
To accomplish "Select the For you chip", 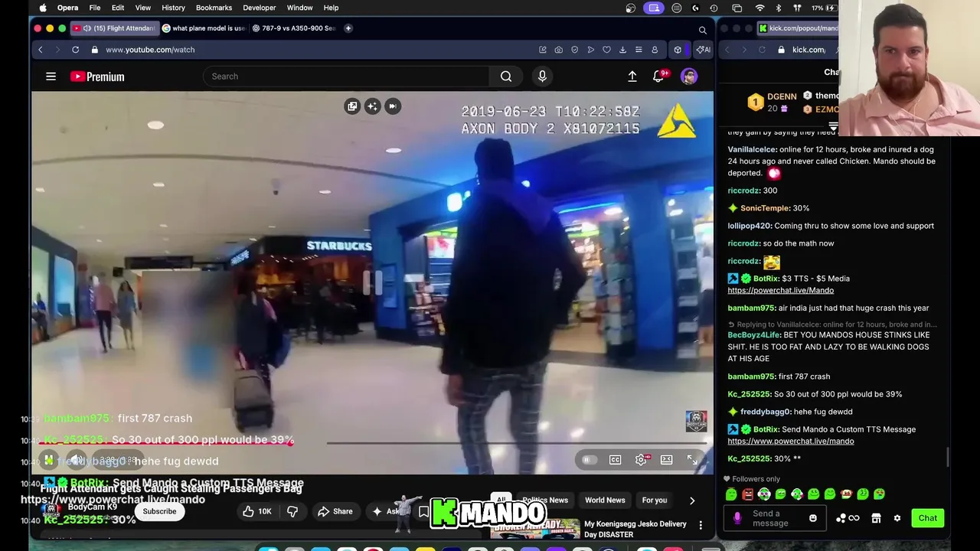I will point(655,500).
